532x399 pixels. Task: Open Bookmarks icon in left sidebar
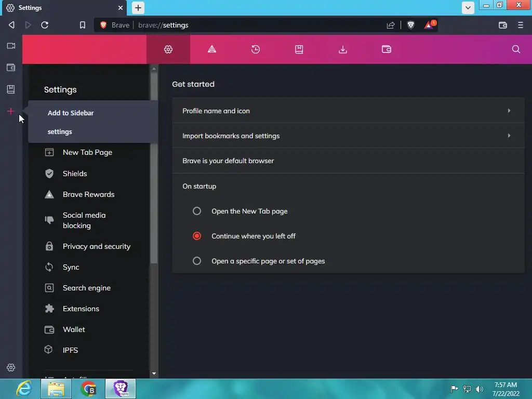[11, 89]
